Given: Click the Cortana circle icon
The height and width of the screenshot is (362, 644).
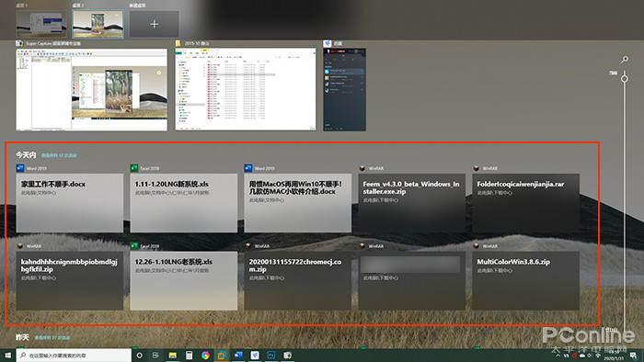Looking at the screenshot, I should click(139, 356).
